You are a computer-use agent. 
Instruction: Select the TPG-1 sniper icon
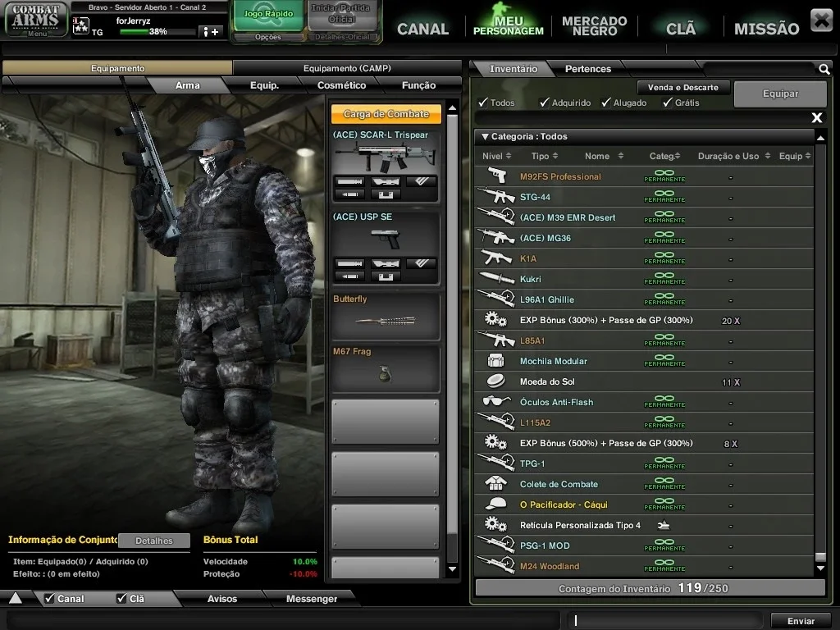(x=495, y=463)
